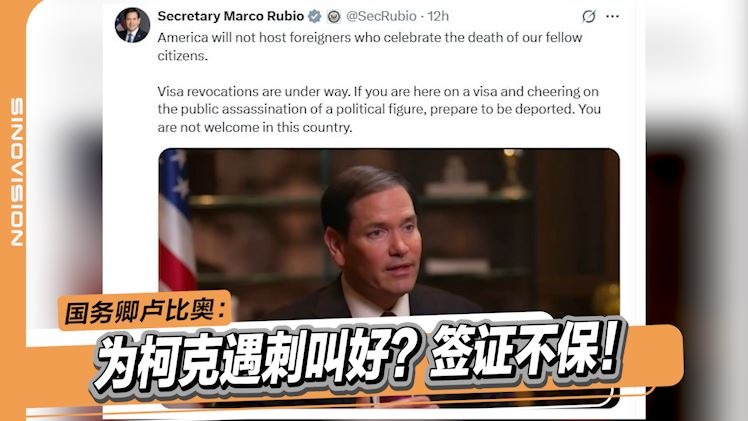Screen dimensions: 748x421
Task: Play the embedded interview video
Action: point(389,229)
